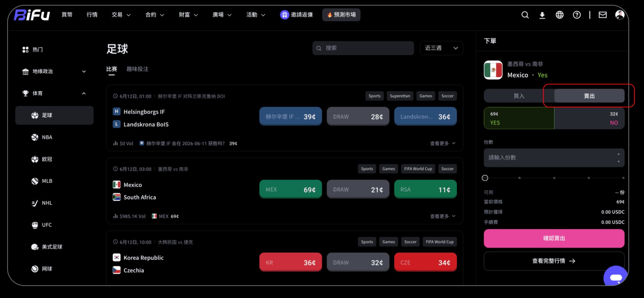Pick CZE 34¢ outcome

(x=425, y=262)
